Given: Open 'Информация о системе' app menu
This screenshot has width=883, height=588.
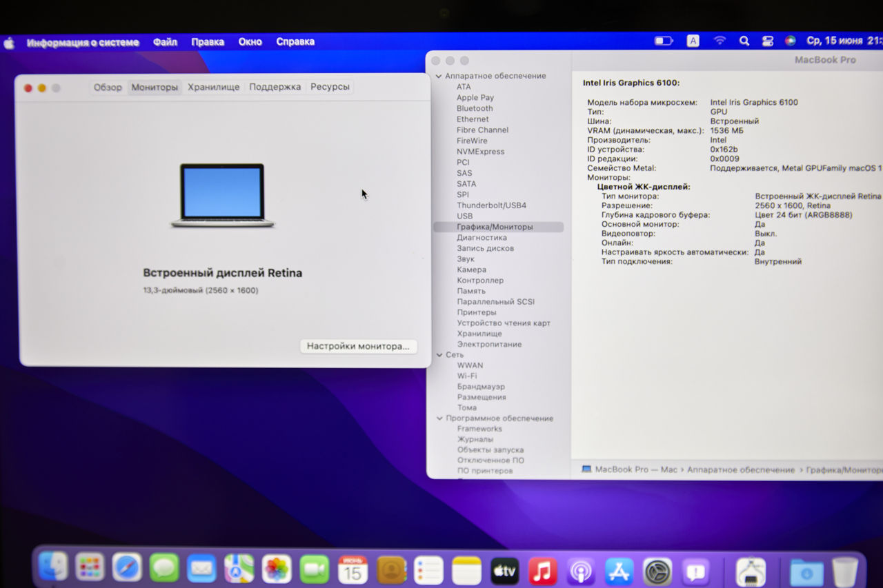Looking at the screenshot, I should tap(83, 42).
